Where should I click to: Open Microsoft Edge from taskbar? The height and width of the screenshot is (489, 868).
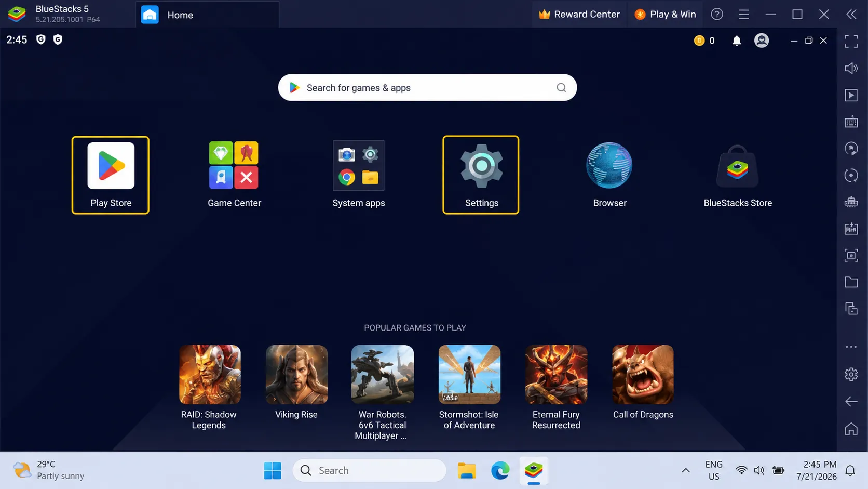(500, 470)
